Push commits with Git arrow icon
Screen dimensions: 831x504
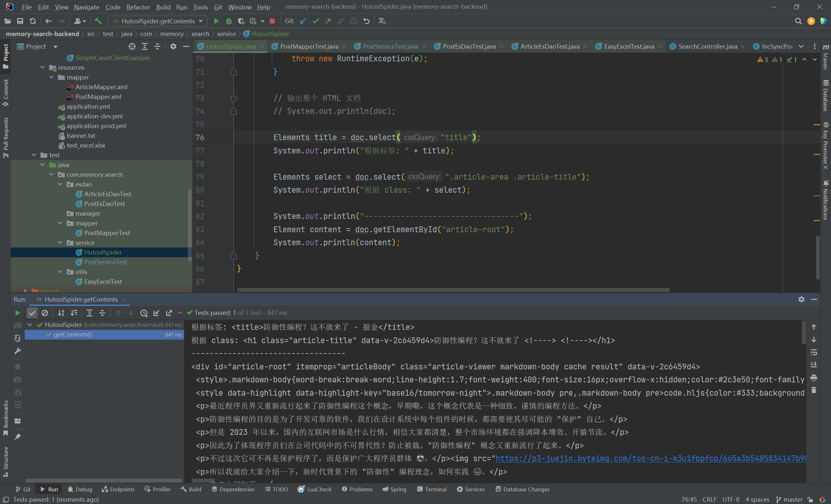click(328, 21)
